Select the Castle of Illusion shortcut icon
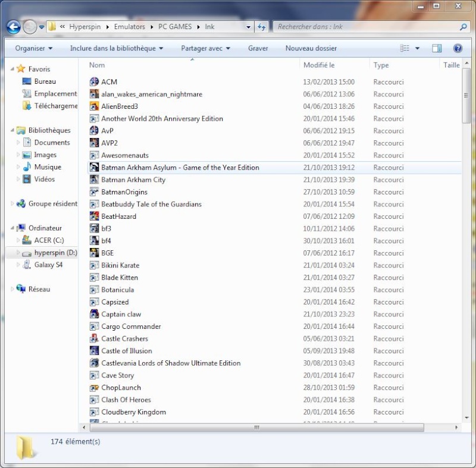The image size is (476, 468). [x=94, y=350]
